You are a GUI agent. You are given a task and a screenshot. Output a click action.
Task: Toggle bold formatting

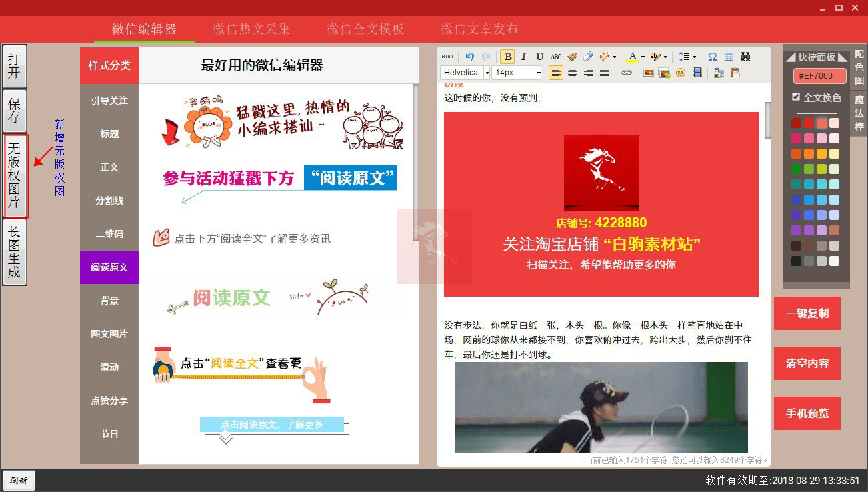click(507, 57)
